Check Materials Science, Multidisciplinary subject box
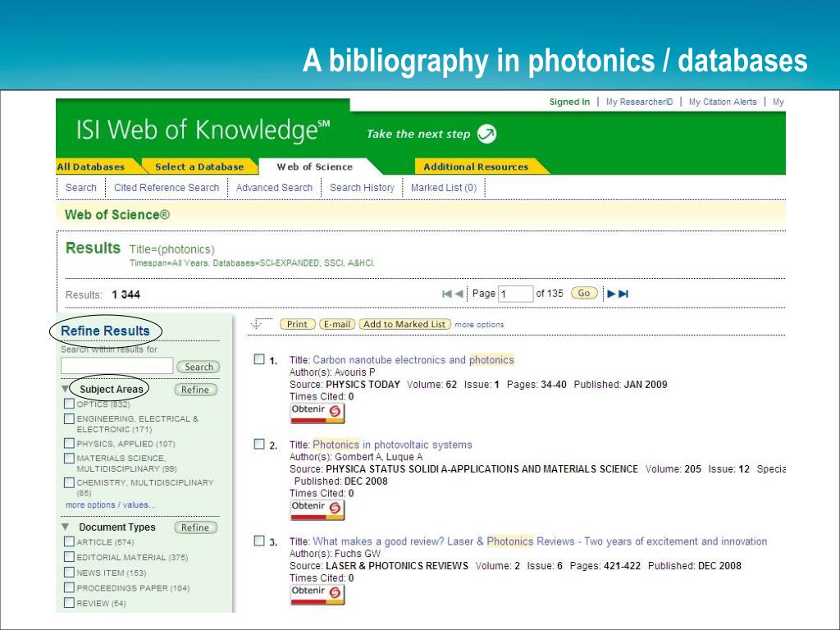The height and width of the screenshot is (630, 840). (x=69, y=458)
